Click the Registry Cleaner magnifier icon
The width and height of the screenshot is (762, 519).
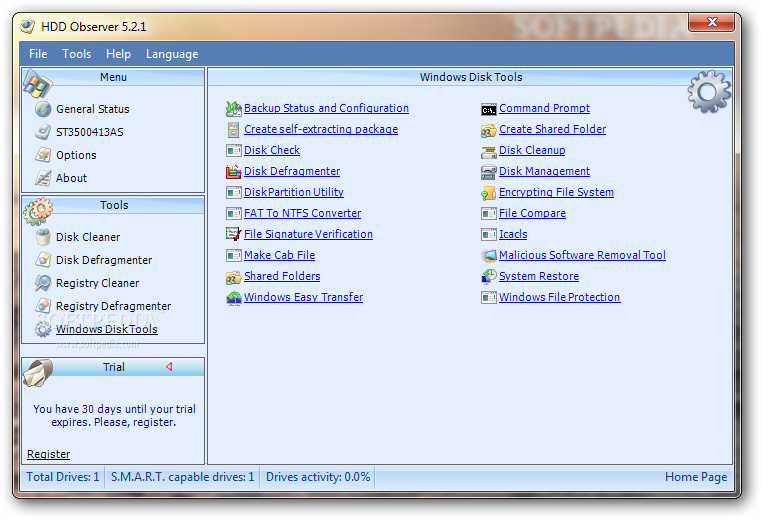click(43, 283)
